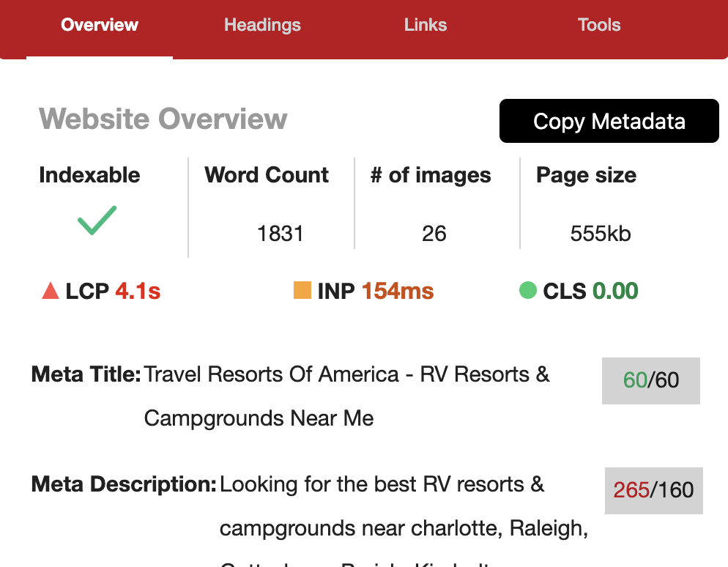Open the Links tab

(426, 25)
